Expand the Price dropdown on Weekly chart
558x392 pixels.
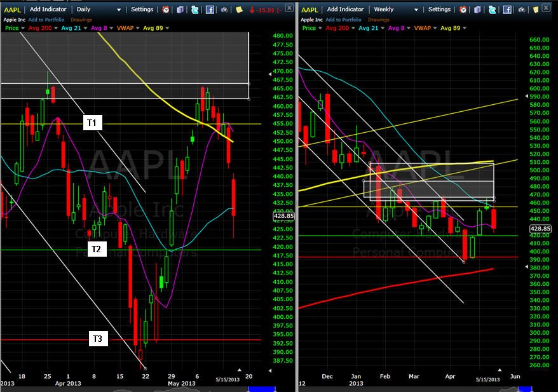pyautogui.click(x=320, y=28)
